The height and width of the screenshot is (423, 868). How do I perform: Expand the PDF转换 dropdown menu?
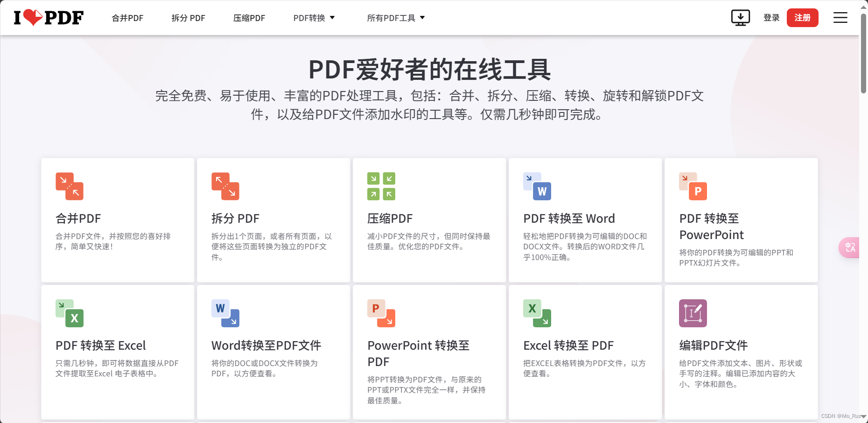[x=314, y=18]
